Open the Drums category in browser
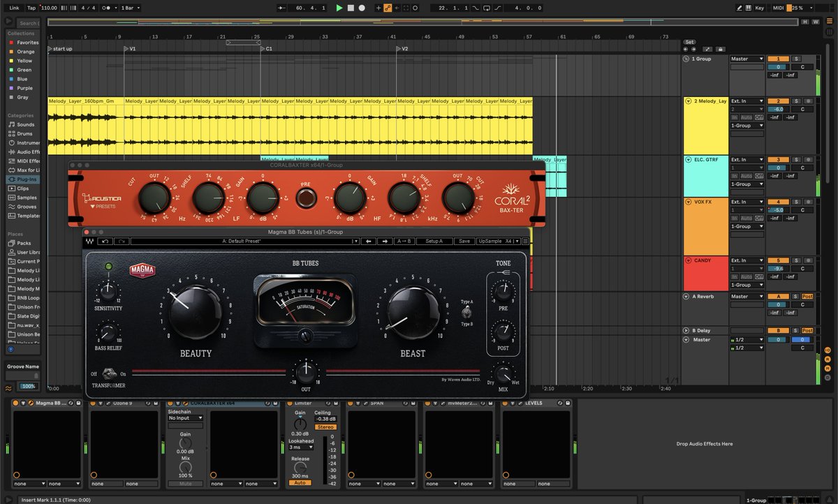Image resolution: width=838 pixels, height=504 pixels. click(25, 133)
